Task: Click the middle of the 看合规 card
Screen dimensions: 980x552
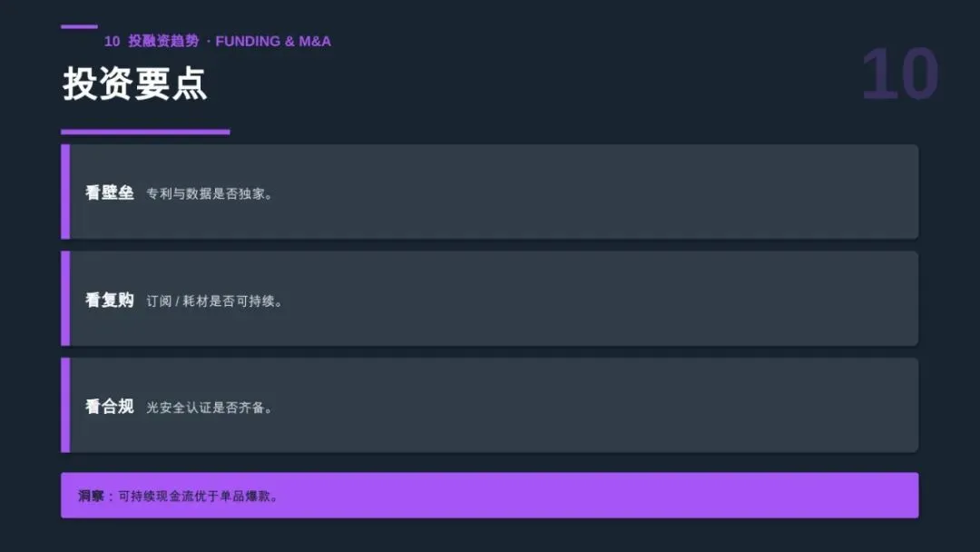Action: pyautogui.click(x=489, y=405)
